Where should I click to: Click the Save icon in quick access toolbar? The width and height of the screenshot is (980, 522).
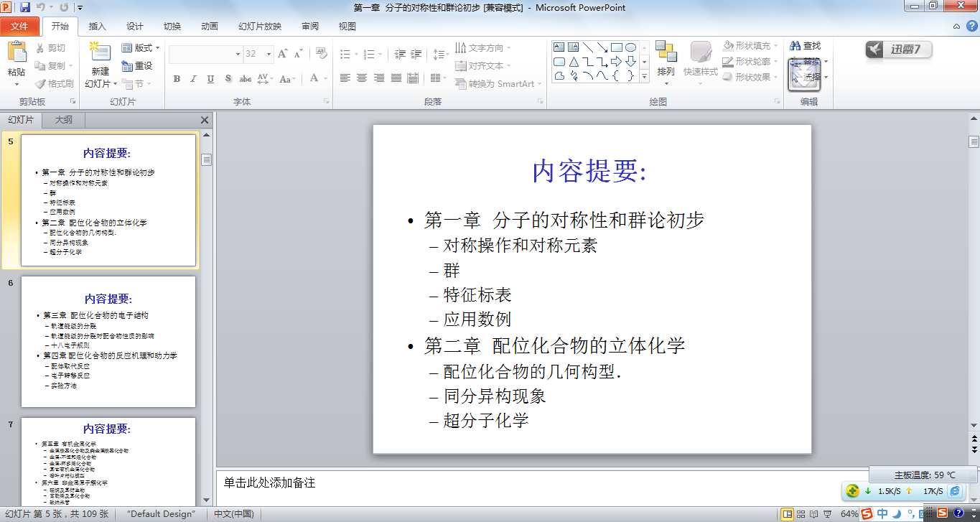point(26,7)
